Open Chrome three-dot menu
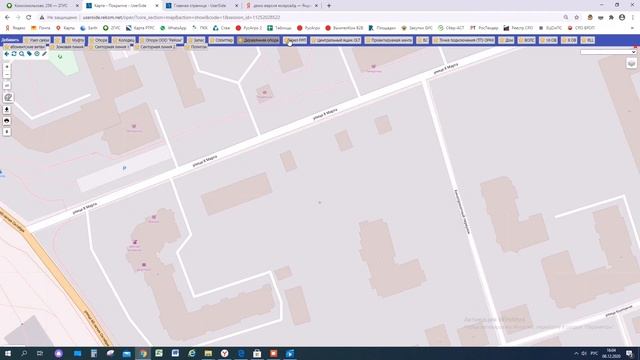Image resolution: width=640 pixels, height=360 pixels. (x=633, y=18)
